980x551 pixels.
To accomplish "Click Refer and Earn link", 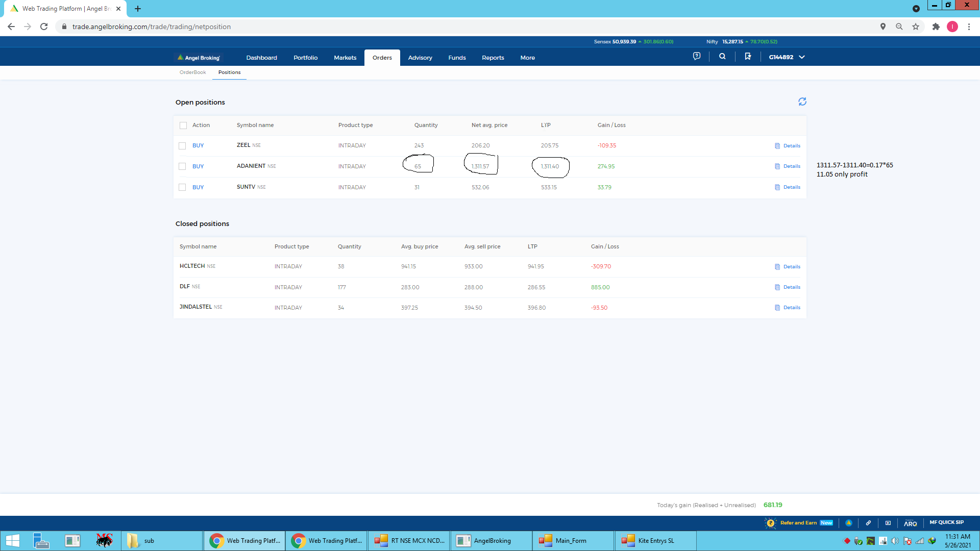I will (x=798, y=523).
